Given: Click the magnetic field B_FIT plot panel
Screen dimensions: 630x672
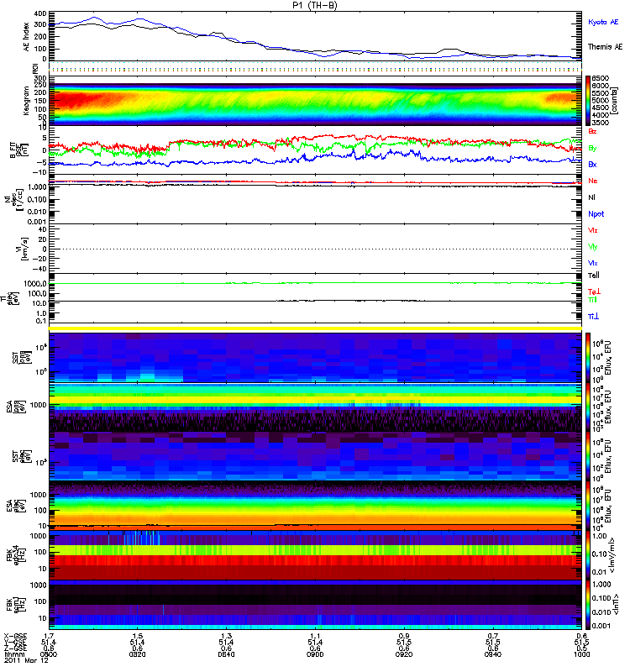Looking at the screenshot, I should 316,150.
